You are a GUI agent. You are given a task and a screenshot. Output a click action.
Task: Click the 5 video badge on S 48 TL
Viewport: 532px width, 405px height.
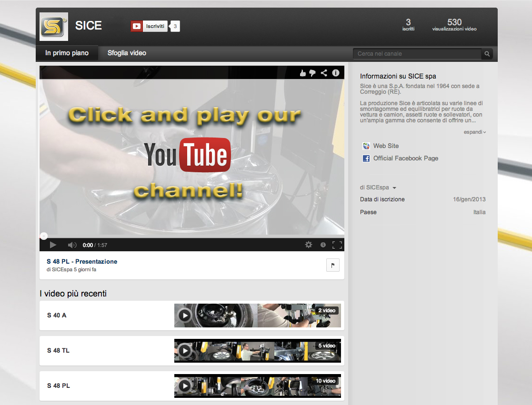327,346
